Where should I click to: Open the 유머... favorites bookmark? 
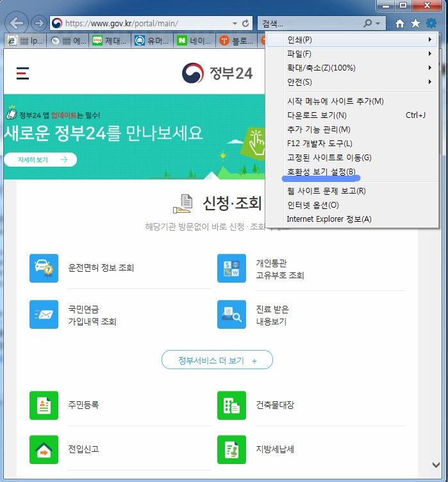tap(153, 40)
